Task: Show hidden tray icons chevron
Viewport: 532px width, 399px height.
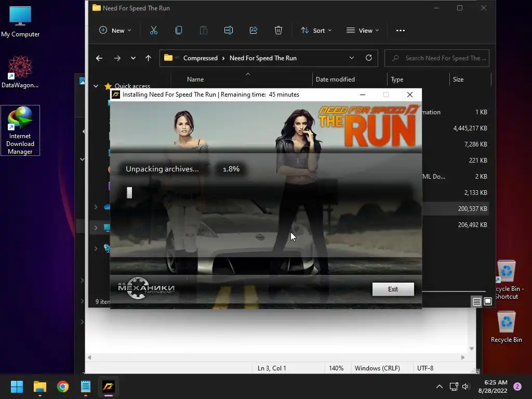Action: coord(440,387)
